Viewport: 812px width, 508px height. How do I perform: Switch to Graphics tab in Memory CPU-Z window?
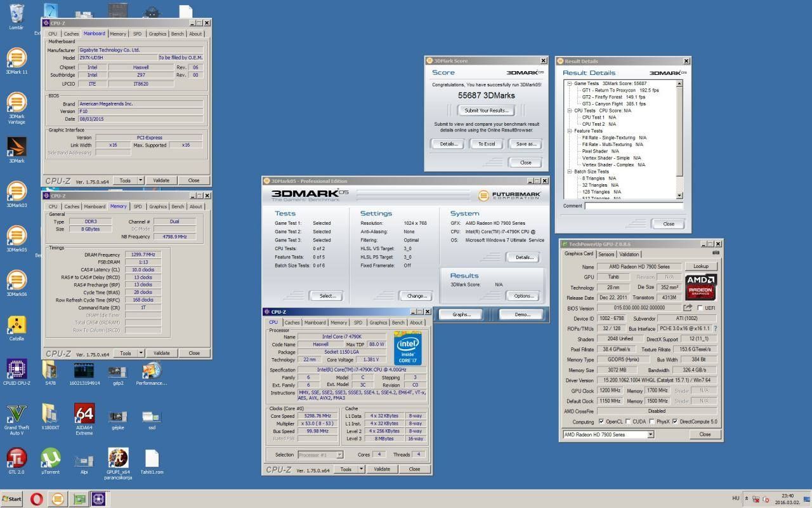click(158, 206)
